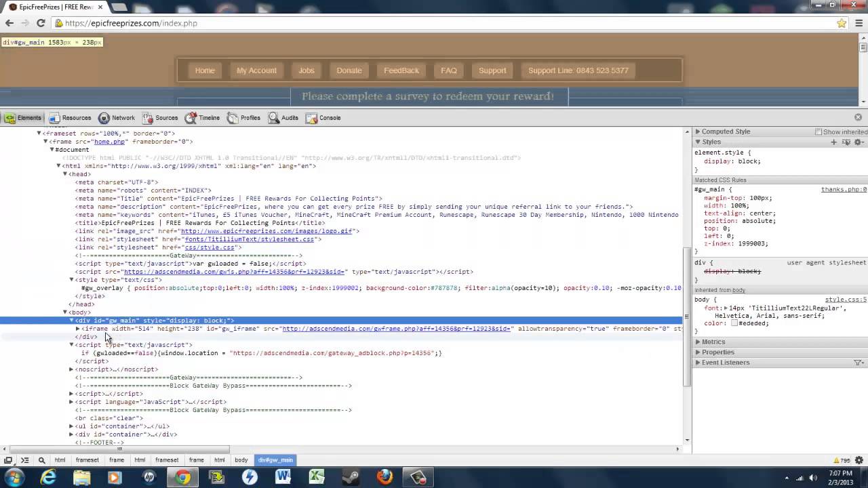Click the browser Forward arrow
The height and width of the screenshot is (488, 868).
(25, 23)
